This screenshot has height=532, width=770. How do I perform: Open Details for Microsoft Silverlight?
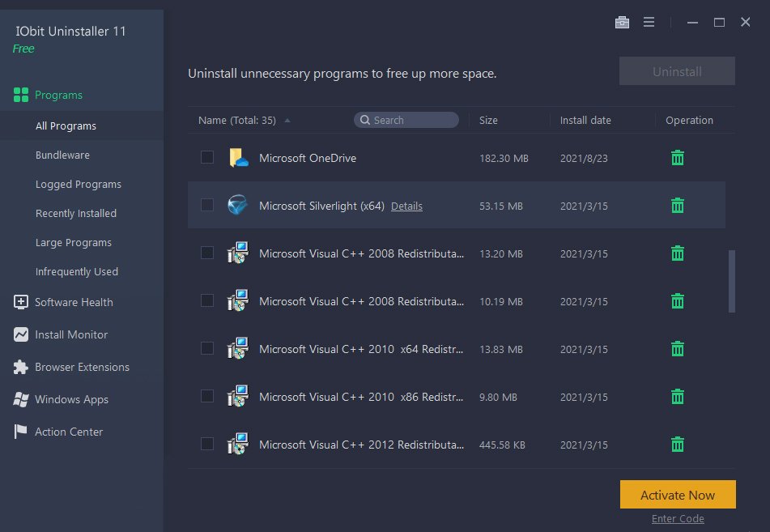(x=406, y=206)
